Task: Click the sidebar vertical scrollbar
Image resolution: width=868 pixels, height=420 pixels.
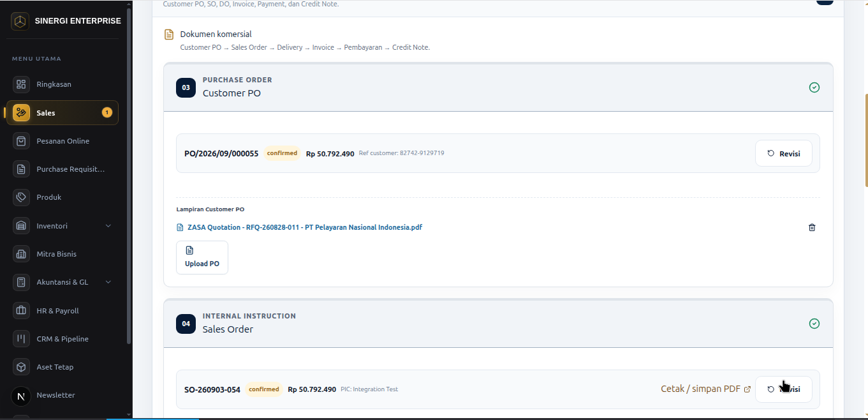Action: [x=129, y=176]
